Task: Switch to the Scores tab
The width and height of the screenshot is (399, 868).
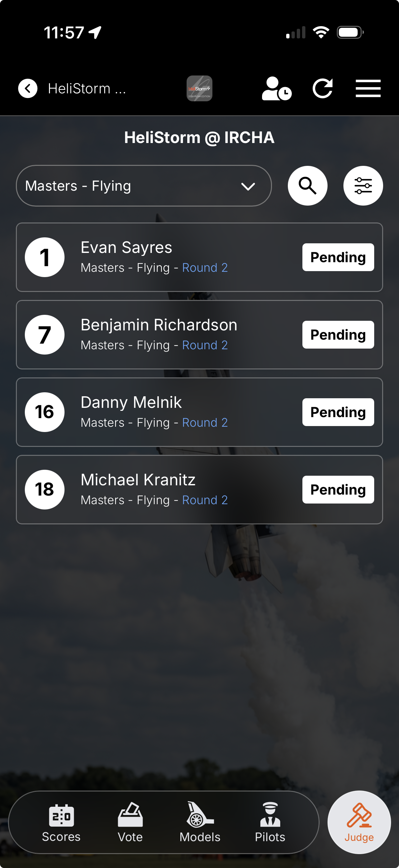Action: (61, 823)
